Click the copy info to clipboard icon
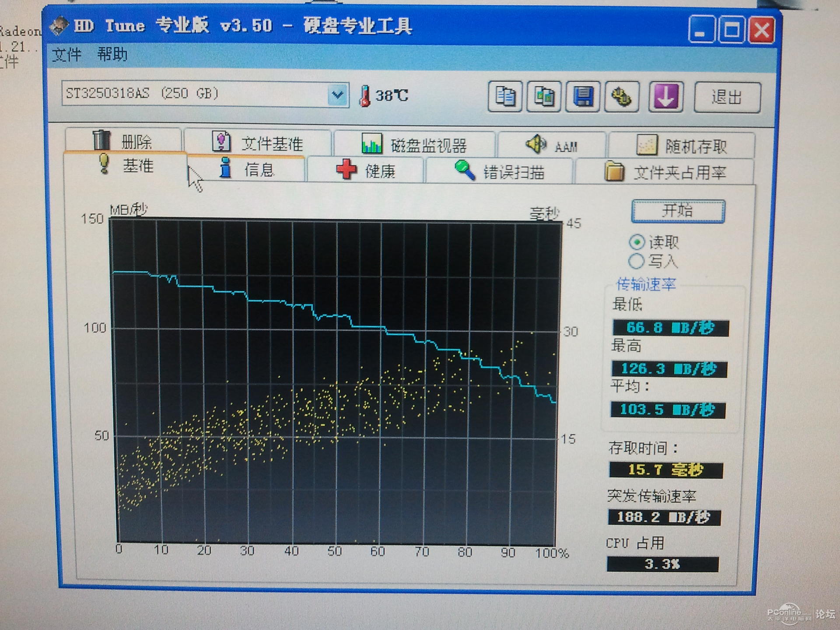The width and height of the screenshot is (840, 630). click(x=505, y=96)
